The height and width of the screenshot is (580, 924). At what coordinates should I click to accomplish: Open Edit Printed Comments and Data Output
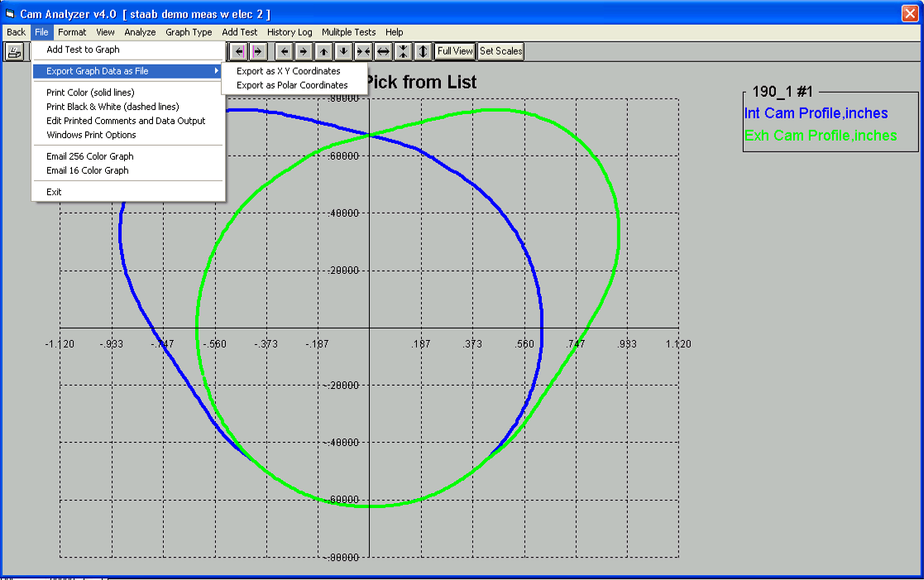tap(128, 121)
